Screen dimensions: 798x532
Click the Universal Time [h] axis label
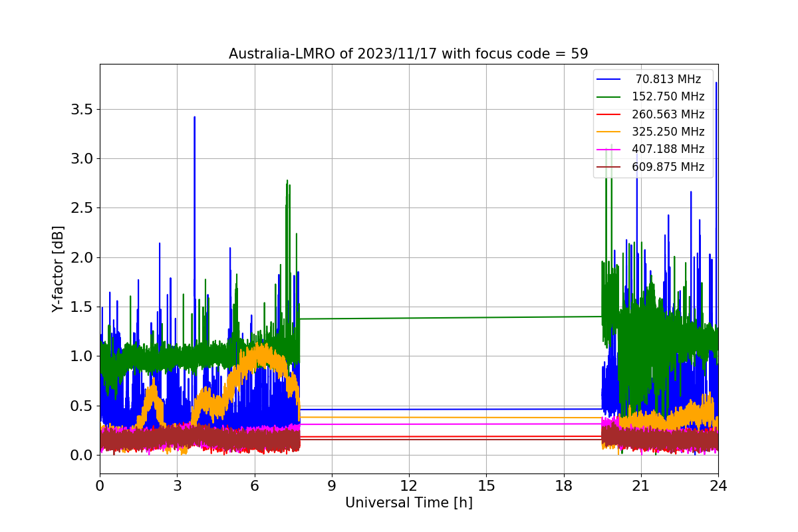pos(408,503)
